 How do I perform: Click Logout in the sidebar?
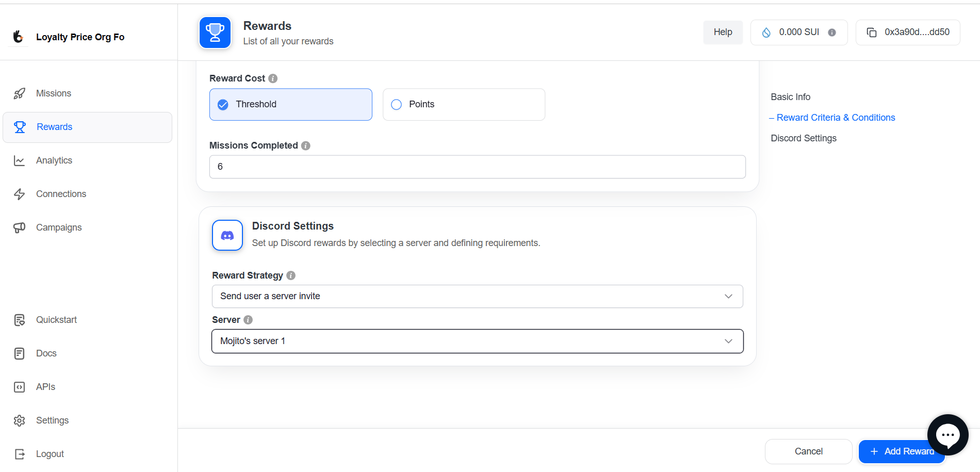[x=88, y=454]
